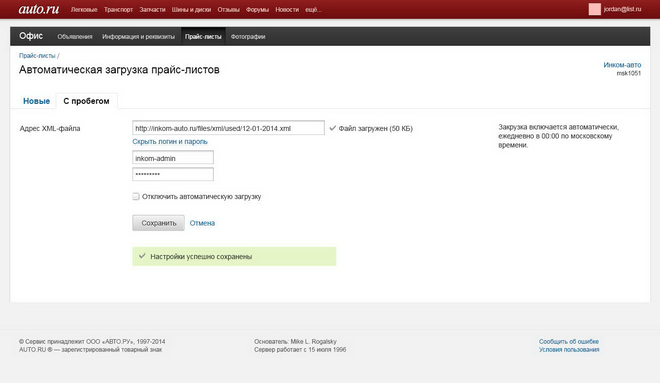Click the login field 'inkom-admin'
This screenshot has width=660, height=383.
coord(173,158)
